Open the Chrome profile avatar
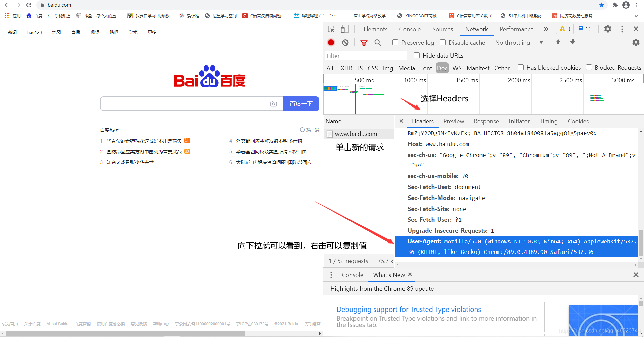Image resolution: width=644 pixels, height=337 pixels. pyautogui.click(x=626, y=5)
